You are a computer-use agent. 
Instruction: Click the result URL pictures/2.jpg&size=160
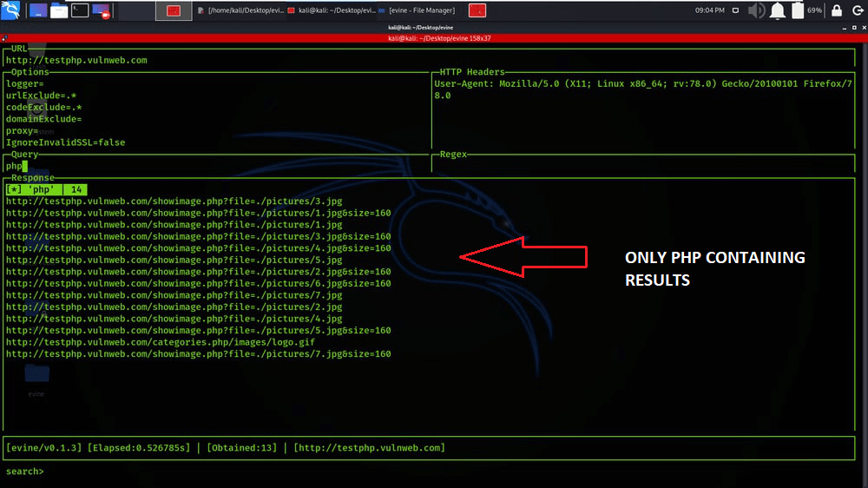point(198,272)
